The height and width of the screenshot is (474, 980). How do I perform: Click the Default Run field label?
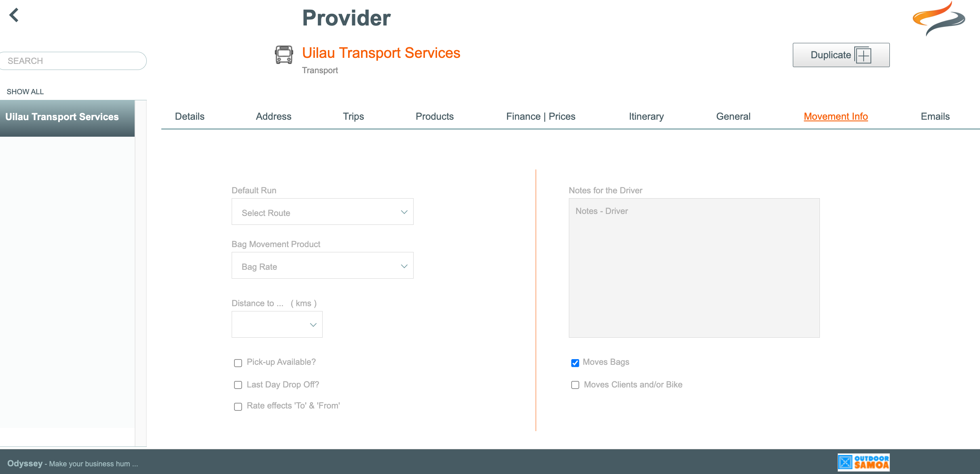pyautogui.click(x=254, y=190)
